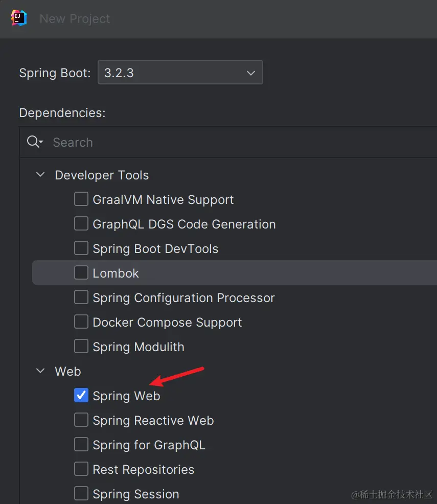Tick the Spring Modulith checkbox
The width and height of the screenshot is (437, 504).
pyautogui.click(x=81, y=346)
